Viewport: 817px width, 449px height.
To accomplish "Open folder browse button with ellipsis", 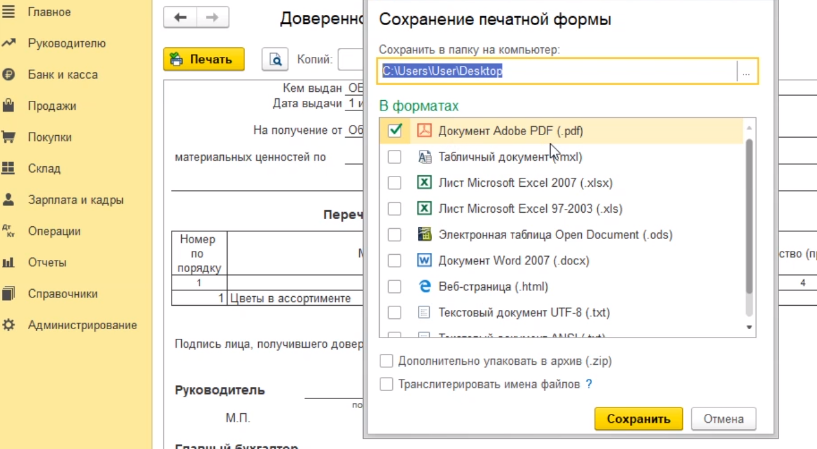I will [x=746, y=71].
